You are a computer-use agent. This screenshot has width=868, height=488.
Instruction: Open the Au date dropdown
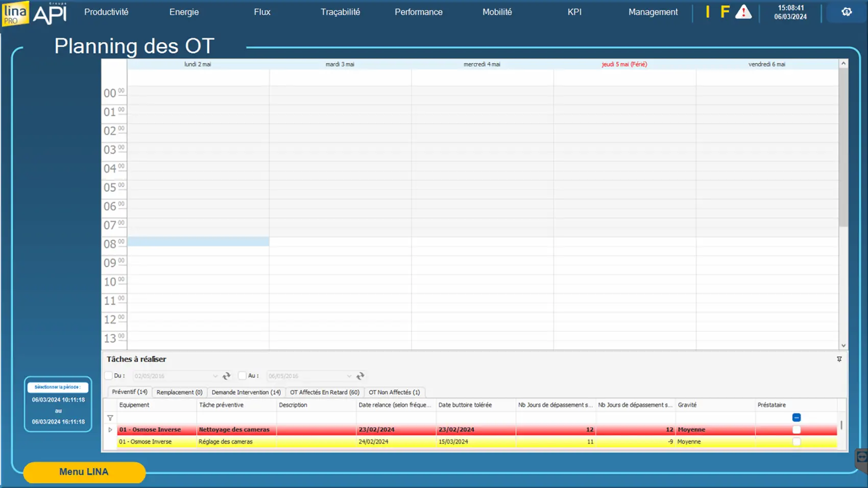tap(349, 376)
